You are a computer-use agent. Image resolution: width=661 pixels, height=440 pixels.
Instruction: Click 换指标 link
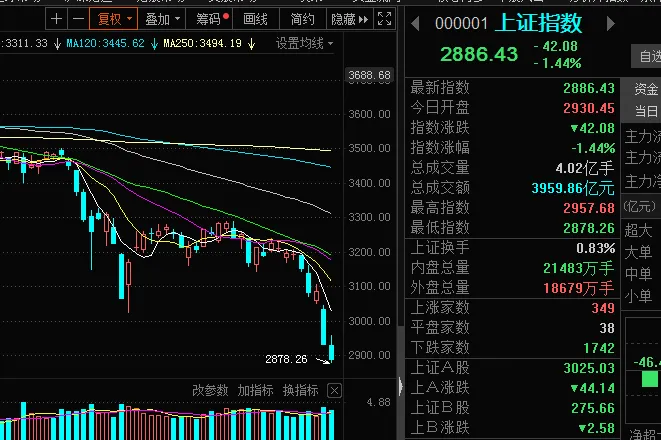point(300,390)
